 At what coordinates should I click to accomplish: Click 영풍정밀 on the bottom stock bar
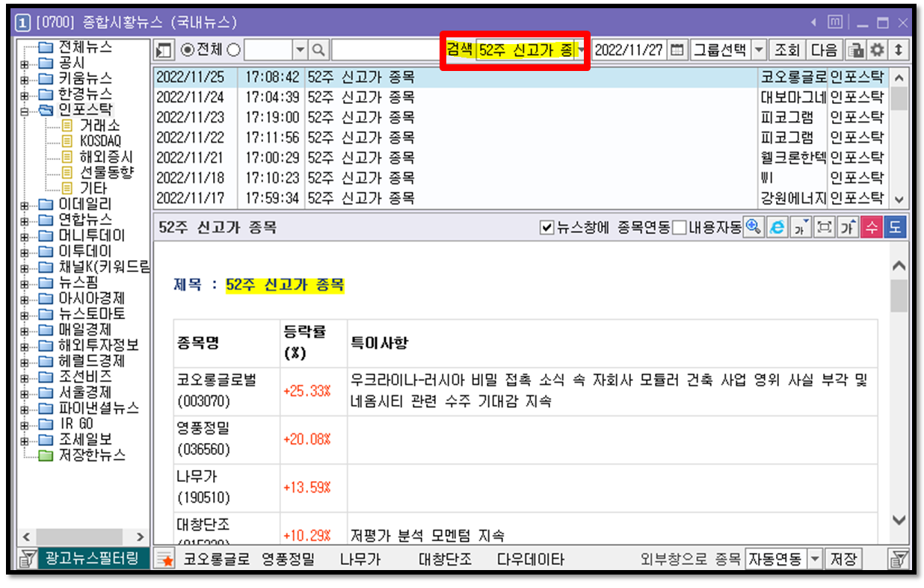point(289,560)
